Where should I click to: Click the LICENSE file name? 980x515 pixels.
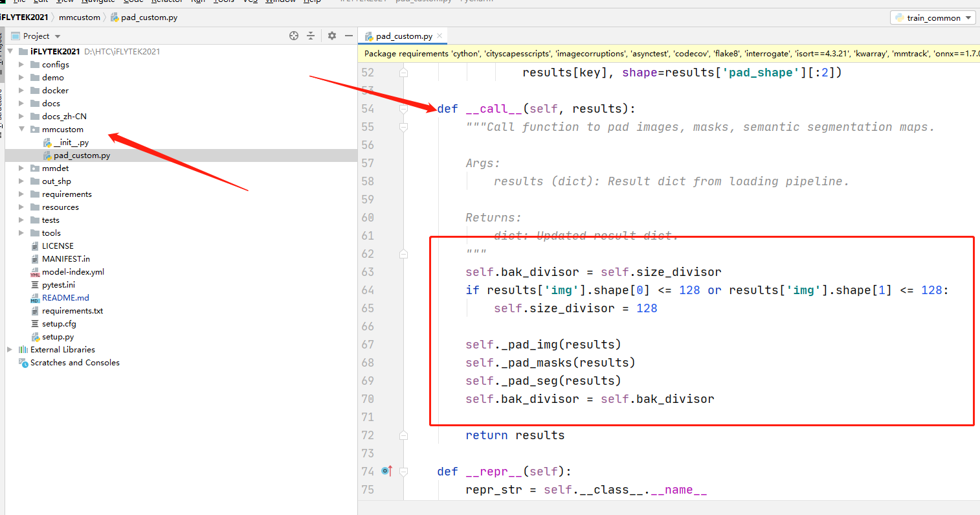58,246
